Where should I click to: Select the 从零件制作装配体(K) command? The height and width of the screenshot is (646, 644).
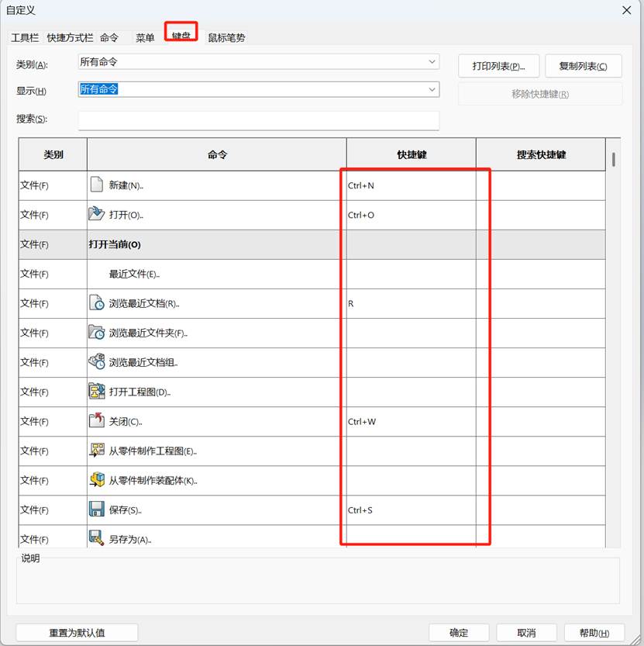(x=217, y=481)
